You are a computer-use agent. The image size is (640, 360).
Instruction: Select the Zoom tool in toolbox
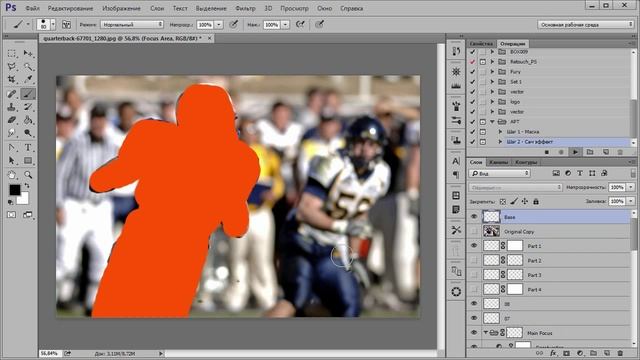28,175
